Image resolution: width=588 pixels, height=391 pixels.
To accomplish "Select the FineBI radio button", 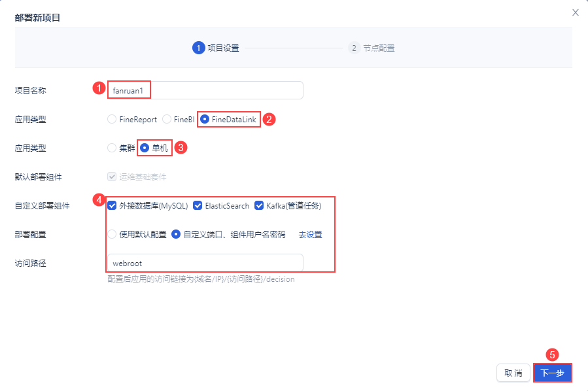I will 167,119.
